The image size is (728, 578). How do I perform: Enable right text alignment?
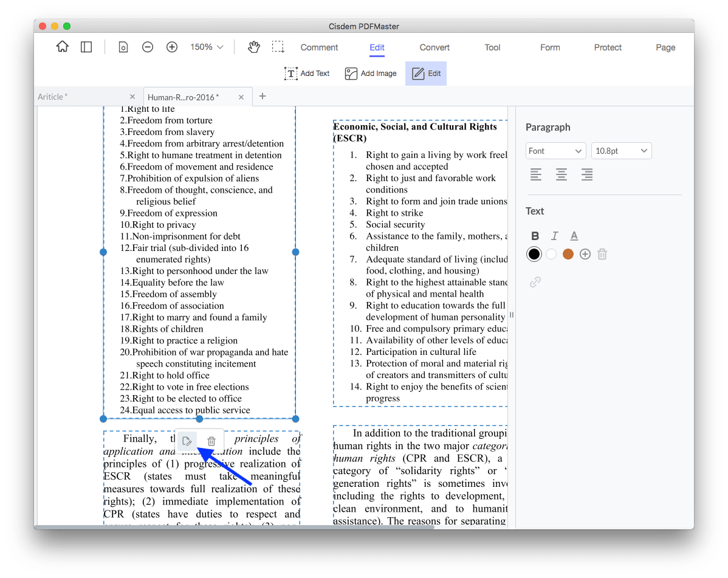click(586, 174)
